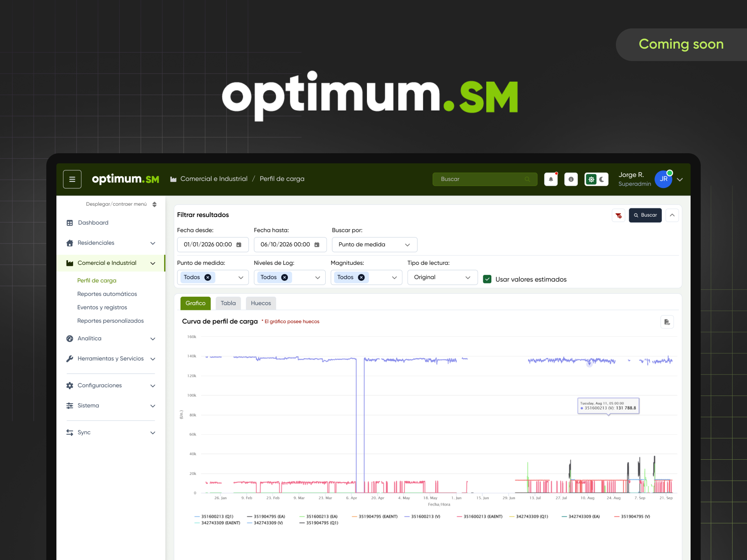
Task: Open Reportes automáticos link
Action: 107,294
